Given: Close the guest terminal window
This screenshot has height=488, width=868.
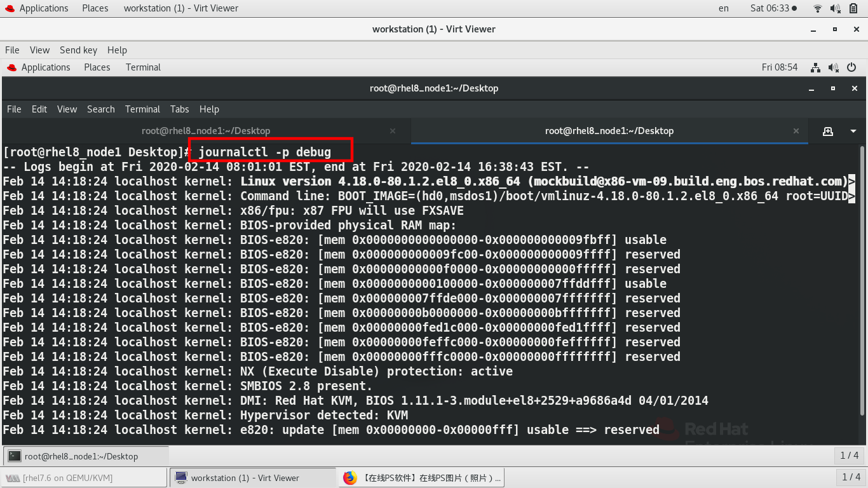Looking at the screenshot, I should [x=855, y=88].
